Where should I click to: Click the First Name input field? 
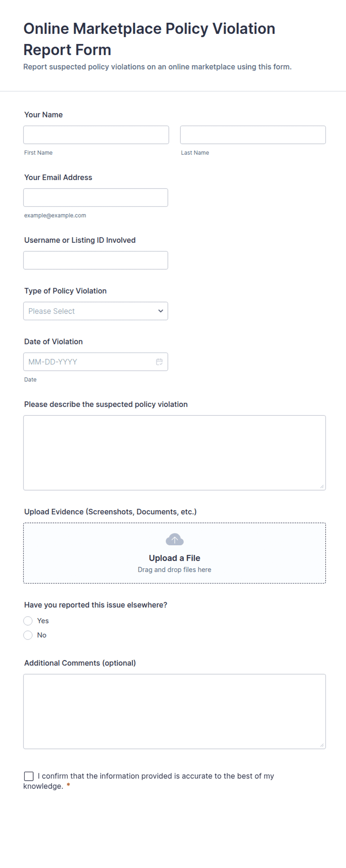pyautogui.click(x=96, y=135)
